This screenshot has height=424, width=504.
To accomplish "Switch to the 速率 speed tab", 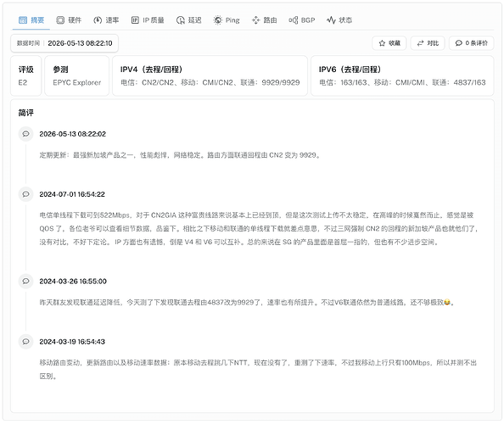I will [106, 20].
